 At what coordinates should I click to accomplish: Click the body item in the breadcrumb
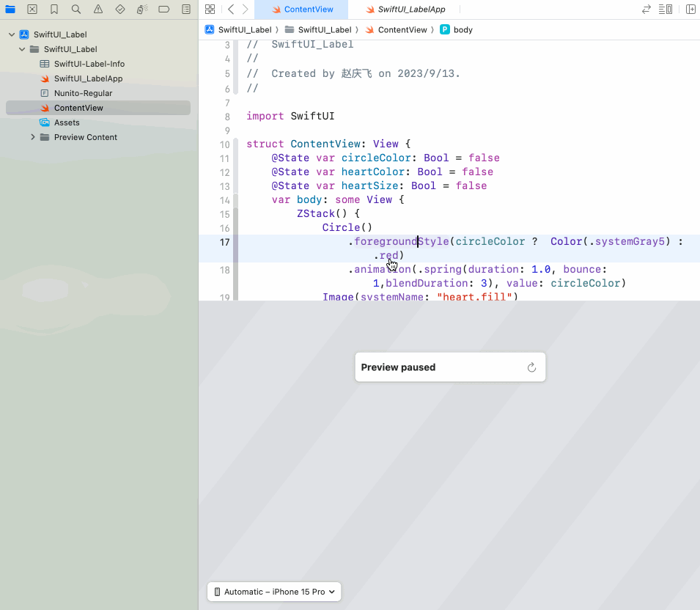(x=463, y=30)
